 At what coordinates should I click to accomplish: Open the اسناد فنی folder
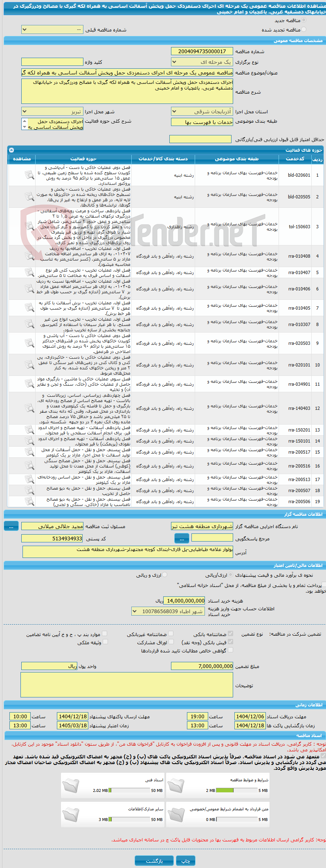pos(71,786)
